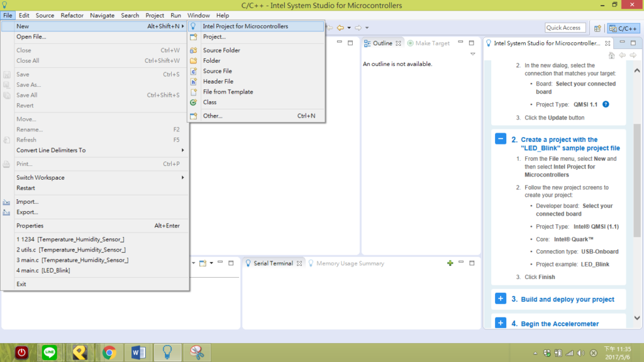Click the green plus icon in Serial Terminal
Image resolution: width=644 pixels, height=362 pixels.
pyautogui.click(x=450, y=263)
